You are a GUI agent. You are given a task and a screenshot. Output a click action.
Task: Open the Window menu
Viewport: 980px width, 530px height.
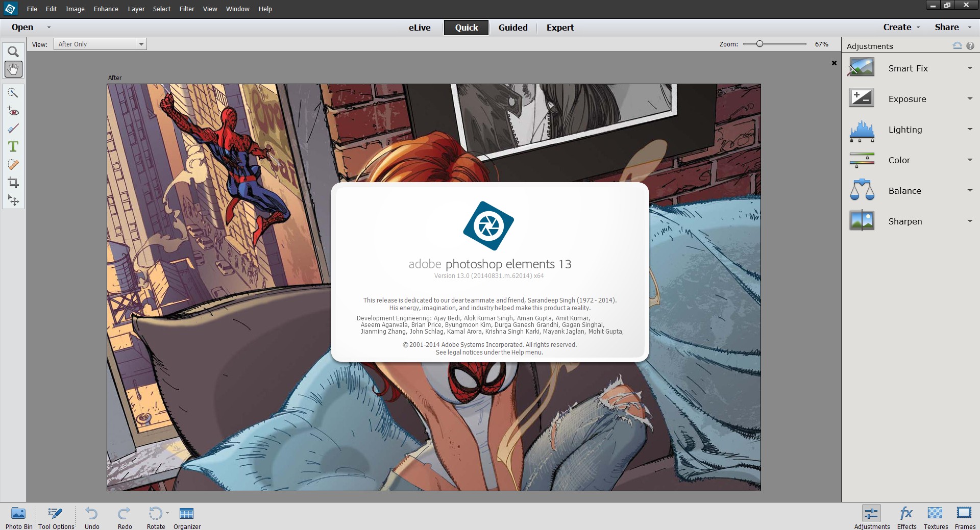(x=237, y=9)
